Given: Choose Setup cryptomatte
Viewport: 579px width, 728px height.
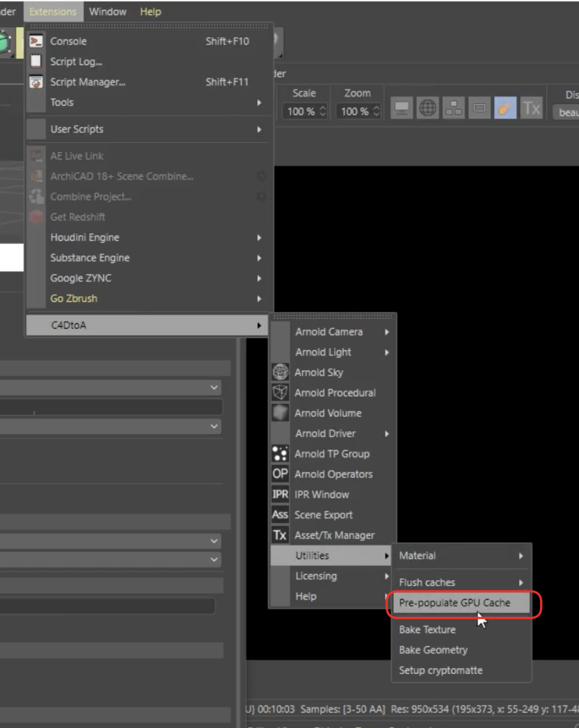Looking at the screenshot, I should (x=461, y=671).
